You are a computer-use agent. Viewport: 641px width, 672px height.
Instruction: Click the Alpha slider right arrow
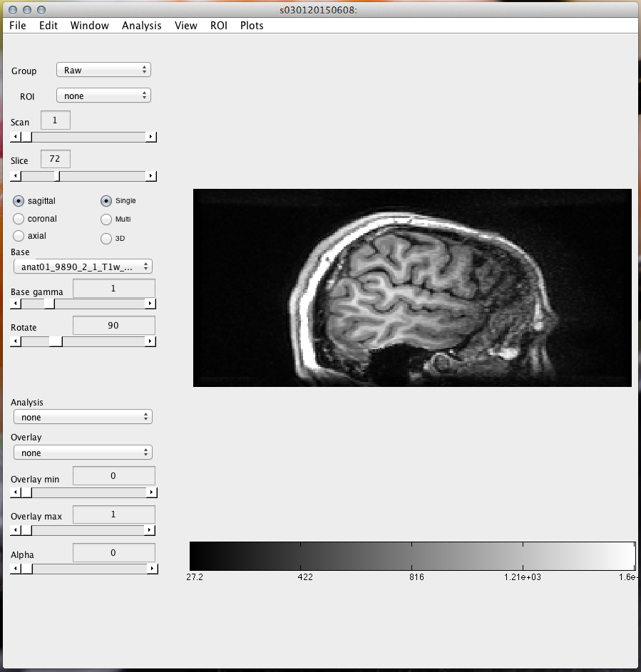150,568
